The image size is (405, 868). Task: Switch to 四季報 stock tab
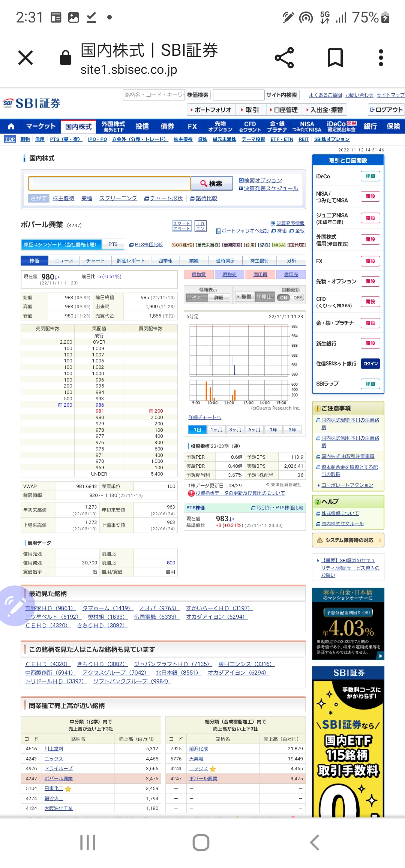(165, 260)
